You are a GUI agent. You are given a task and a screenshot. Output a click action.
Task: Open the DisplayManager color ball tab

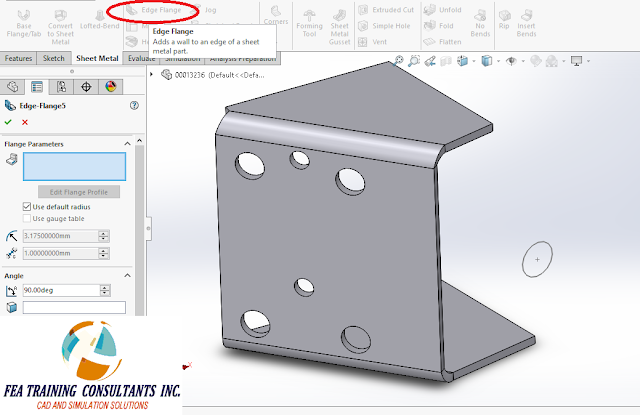coord(111,87)
